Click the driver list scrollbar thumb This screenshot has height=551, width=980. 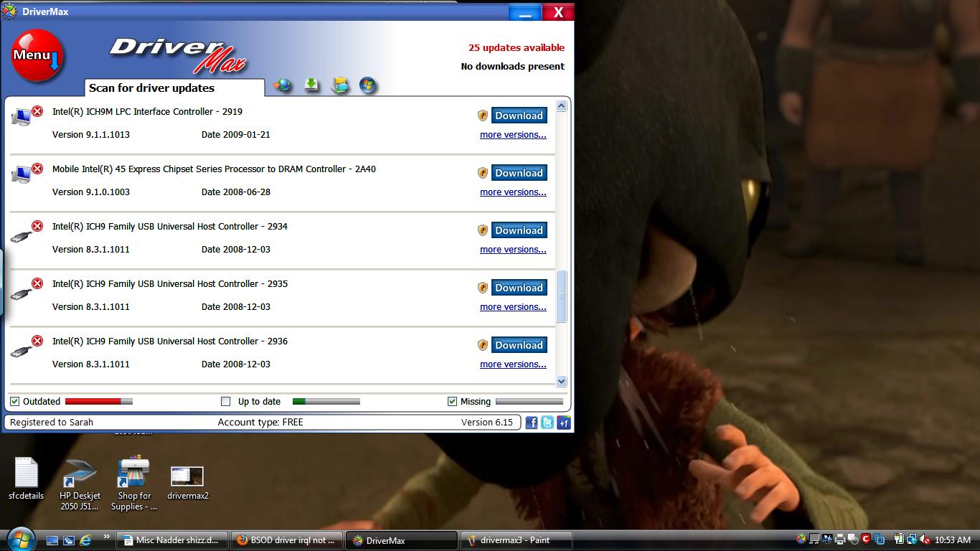562,296
